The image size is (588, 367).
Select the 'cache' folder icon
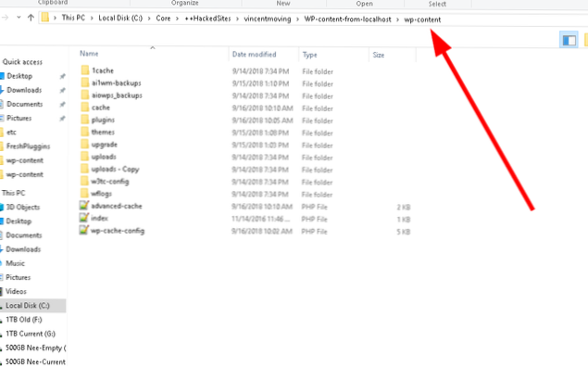point(85,108)
